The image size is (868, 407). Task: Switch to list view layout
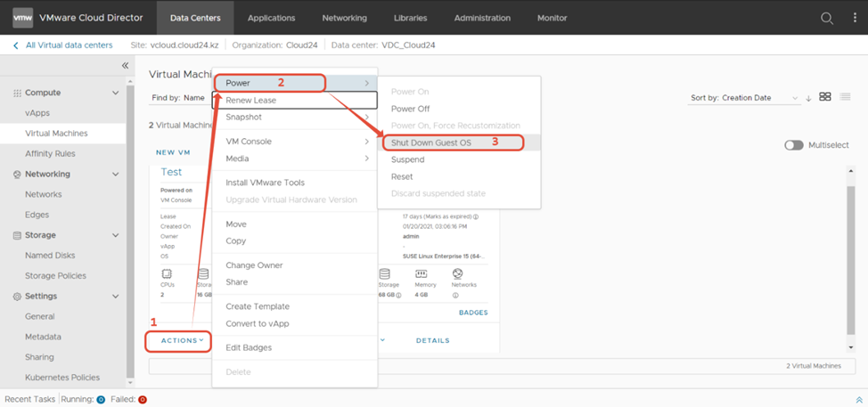tap(845, 97)
